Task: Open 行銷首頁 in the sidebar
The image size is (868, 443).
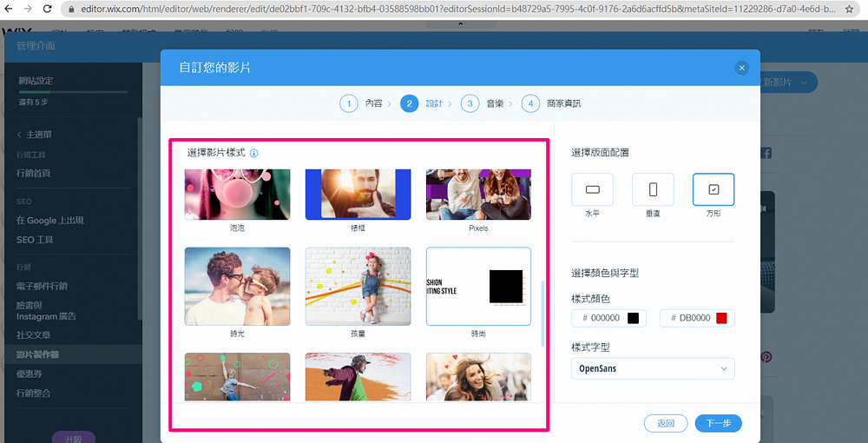Action: click(34, 174)
